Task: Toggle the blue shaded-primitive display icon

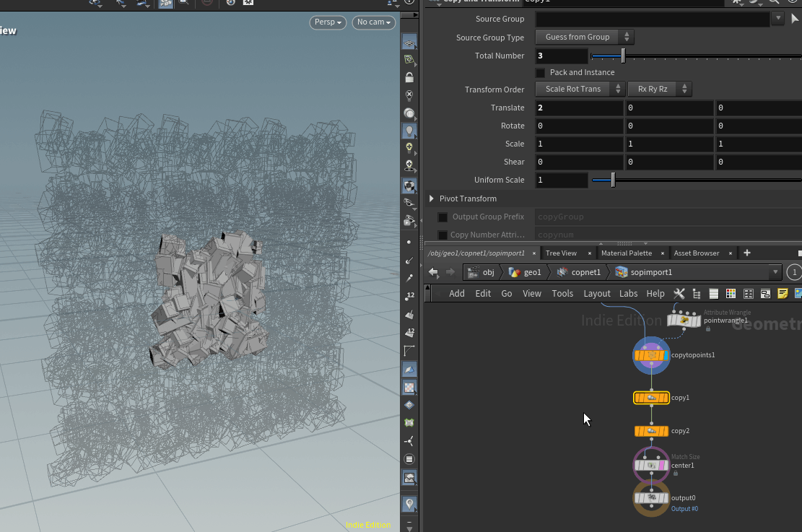Action: [x=409, y=370]
